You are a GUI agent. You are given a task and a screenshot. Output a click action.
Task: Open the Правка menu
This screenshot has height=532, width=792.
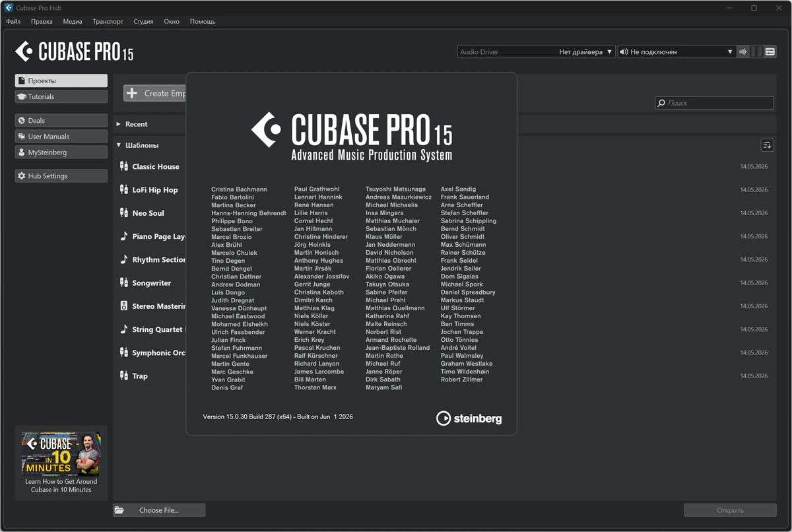[42, 21]
